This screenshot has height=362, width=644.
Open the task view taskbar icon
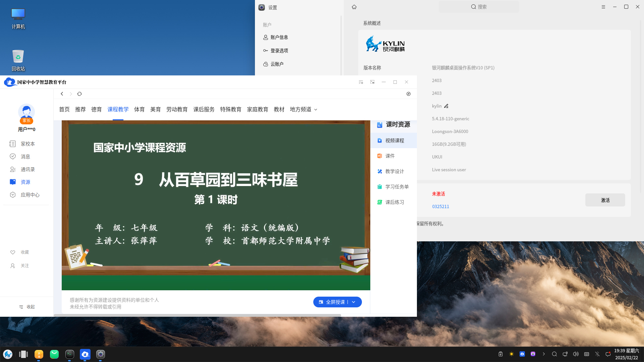(x=23, y=354)
